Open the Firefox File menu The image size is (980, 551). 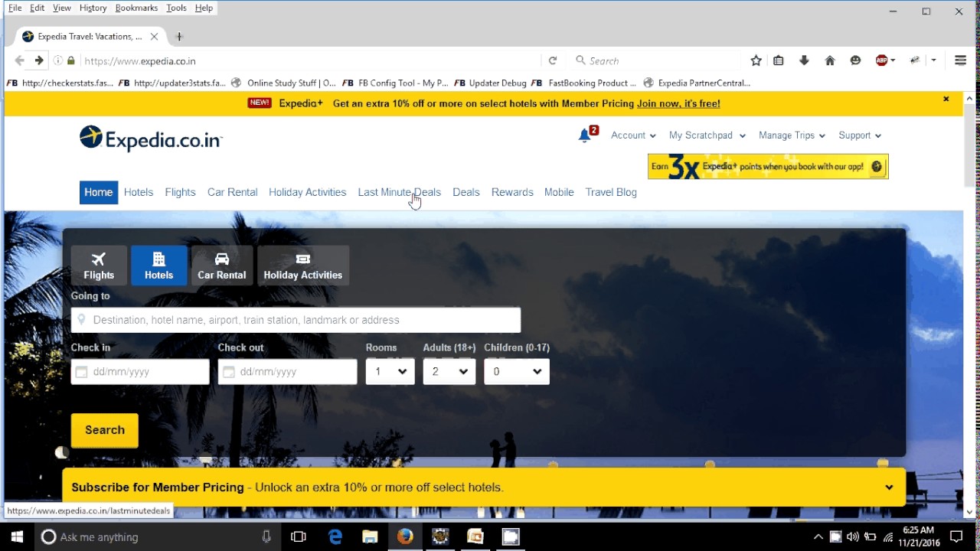(x=15, y=8)
